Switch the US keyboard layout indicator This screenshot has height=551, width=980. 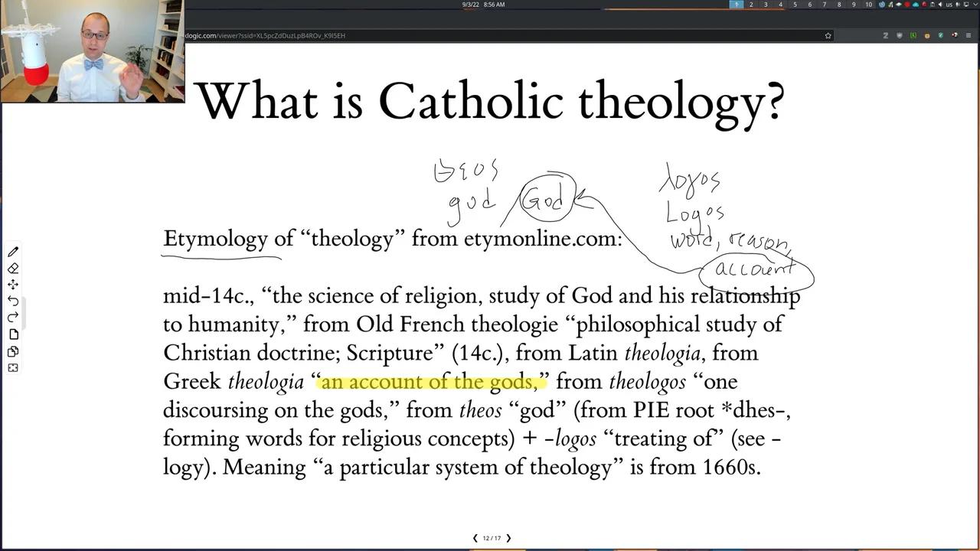pos(950,5)
